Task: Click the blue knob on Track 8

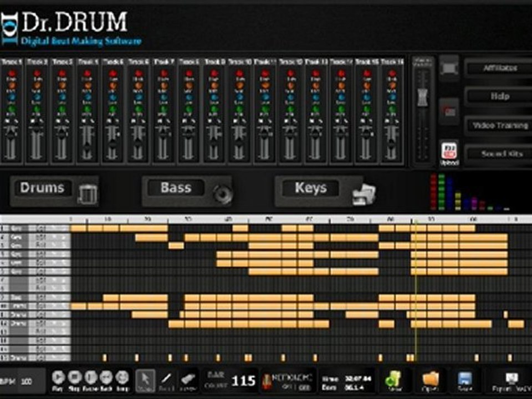Action: [189, 98]
